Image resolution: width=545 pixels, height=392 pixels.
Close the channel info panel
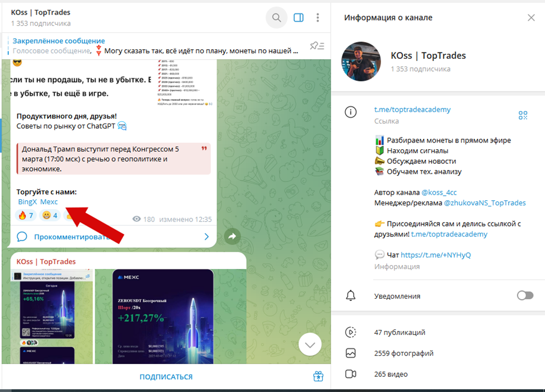click(531, 18)
